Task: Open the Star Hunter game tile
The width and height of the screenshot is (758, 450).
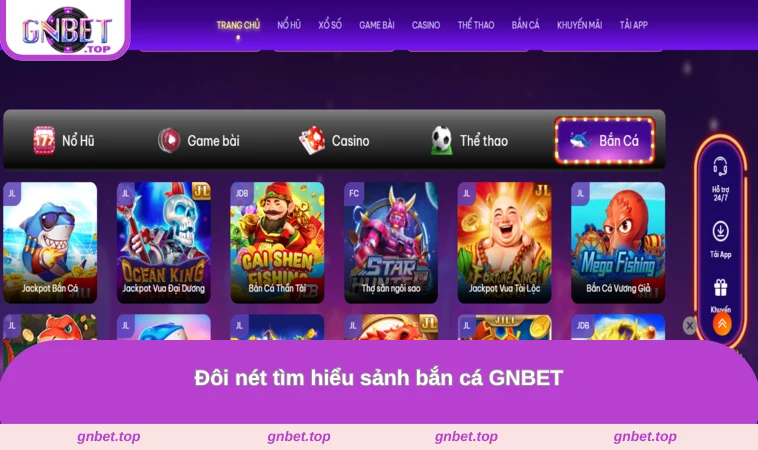Action: point(391,243)
